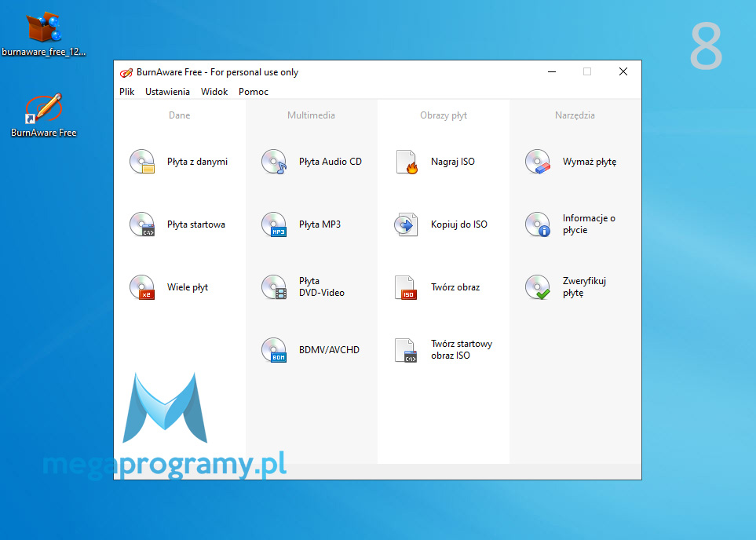
Task: Open the Widok menu
Action: [214, 92]
